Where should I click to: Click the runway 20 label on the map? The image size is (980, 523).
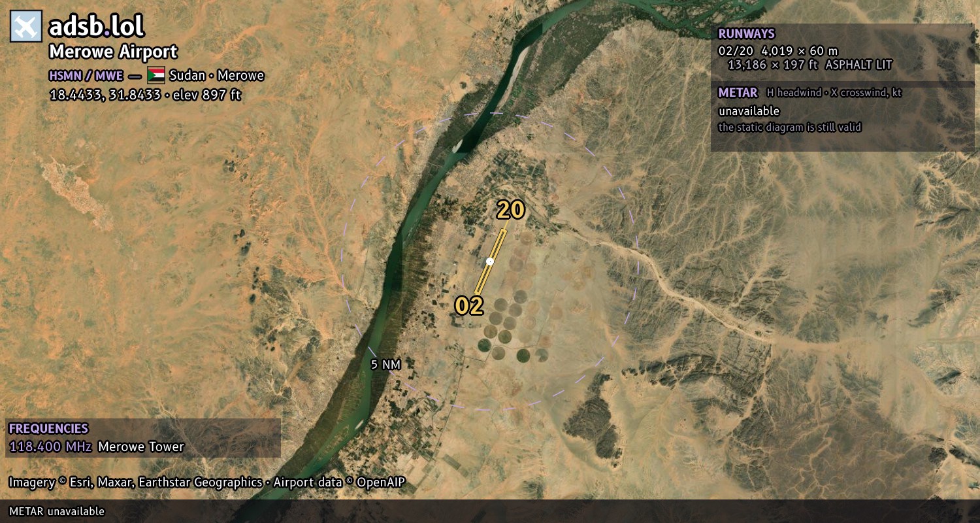tap(510, 210)
